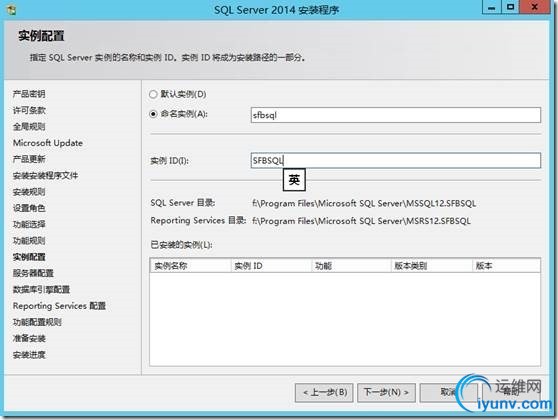This screenshot has height=420, width=558.
Task: Select 数据库引擎配置 step in sidebar
Action: coord(41,289)
